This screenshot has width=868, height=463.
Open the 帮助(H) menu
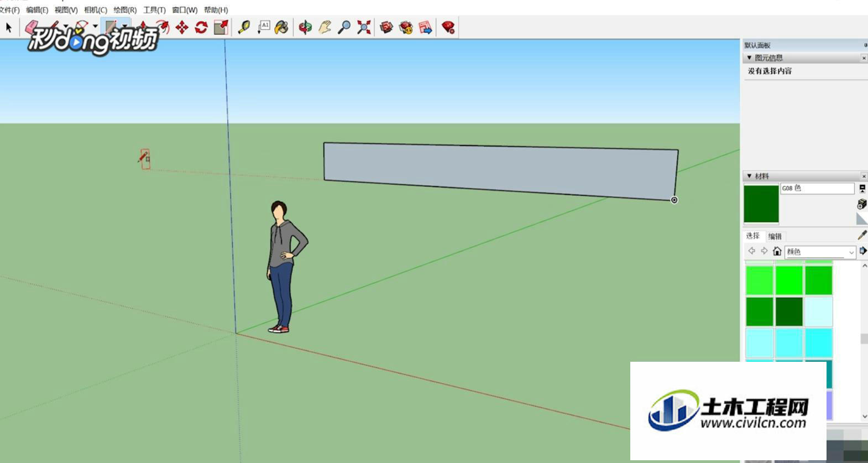[216, 10]
